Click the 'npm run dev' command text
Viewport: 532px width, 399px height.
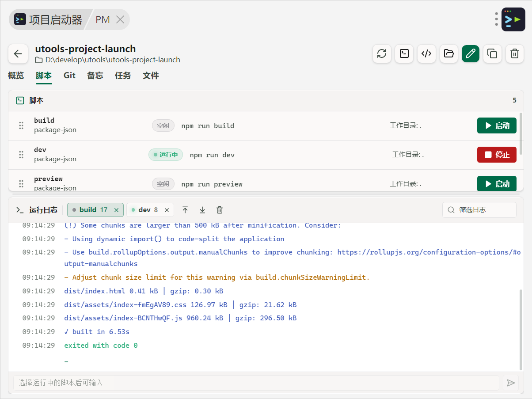pyautogui.click(x=212, y=155)
